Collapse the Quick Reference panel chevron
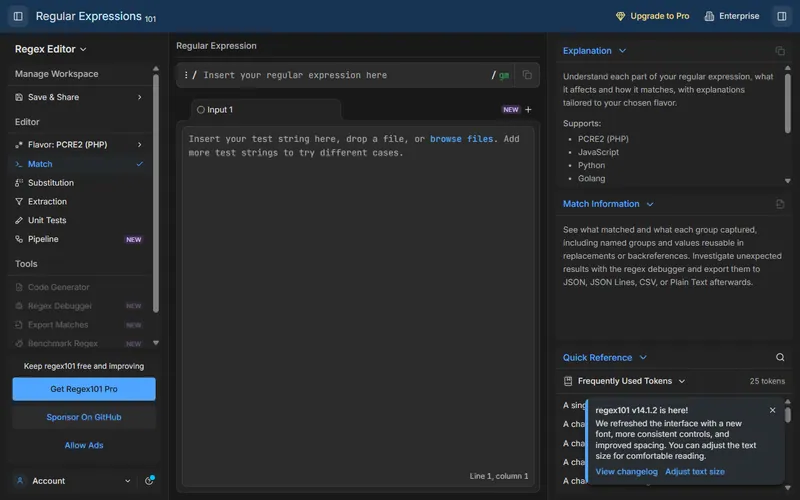The height and width of the screenshot is (500, 800). [643, 357]
